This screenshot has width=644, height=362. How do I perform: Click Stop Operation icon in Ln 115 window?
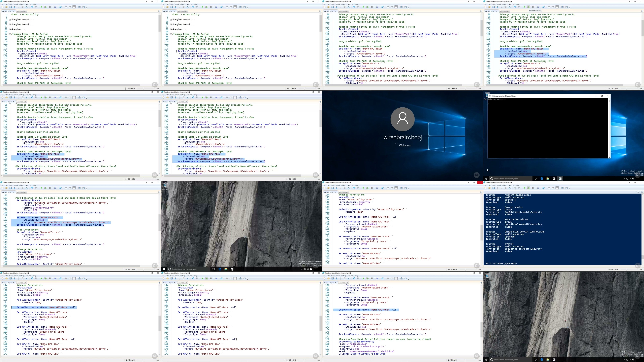point(533,7)
